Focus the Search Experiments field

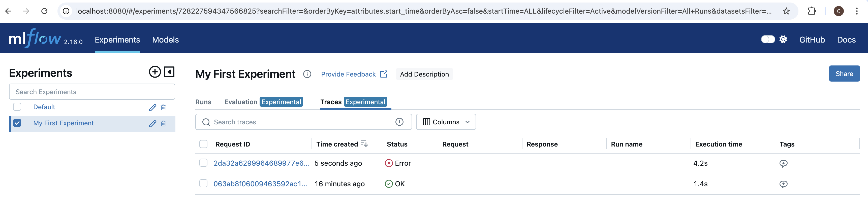(x=92, y=92)
